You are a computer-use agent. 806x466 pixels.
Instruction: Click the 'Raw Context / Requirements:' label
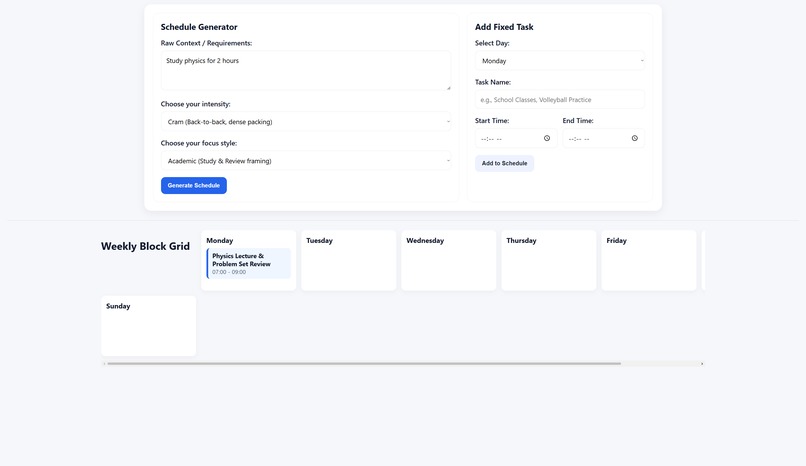point(206,43)
